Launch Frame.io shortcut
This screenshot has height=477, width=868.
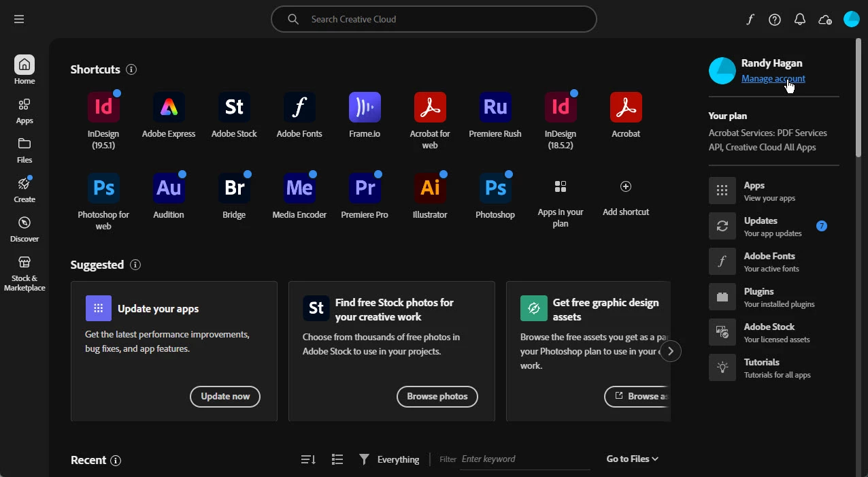point(365,107)
